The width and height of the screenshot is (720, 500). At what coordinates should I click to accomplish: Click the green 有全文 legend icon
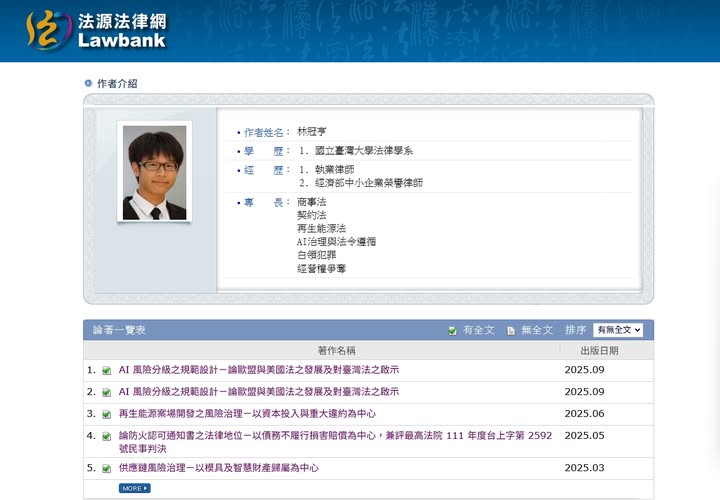(453, 330)
